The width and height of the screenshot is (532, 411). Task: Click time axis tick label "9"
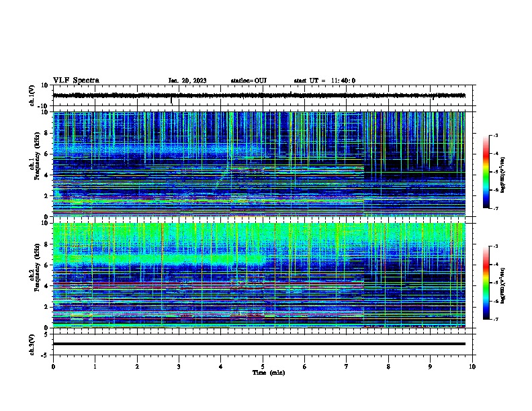pyautogui.click(x=430, y=367)
